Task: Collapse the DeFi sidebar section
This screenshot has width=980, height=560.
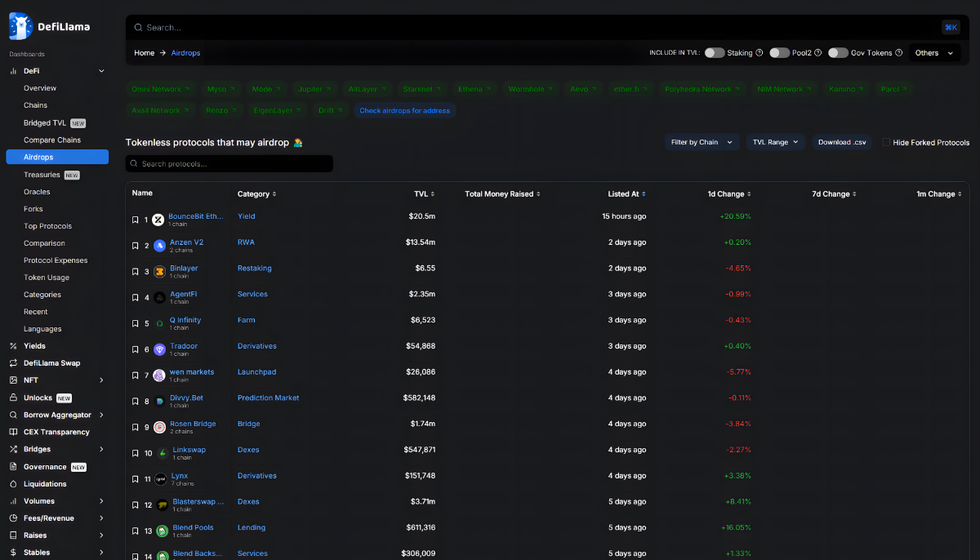Action: click(x=101, y=70)
